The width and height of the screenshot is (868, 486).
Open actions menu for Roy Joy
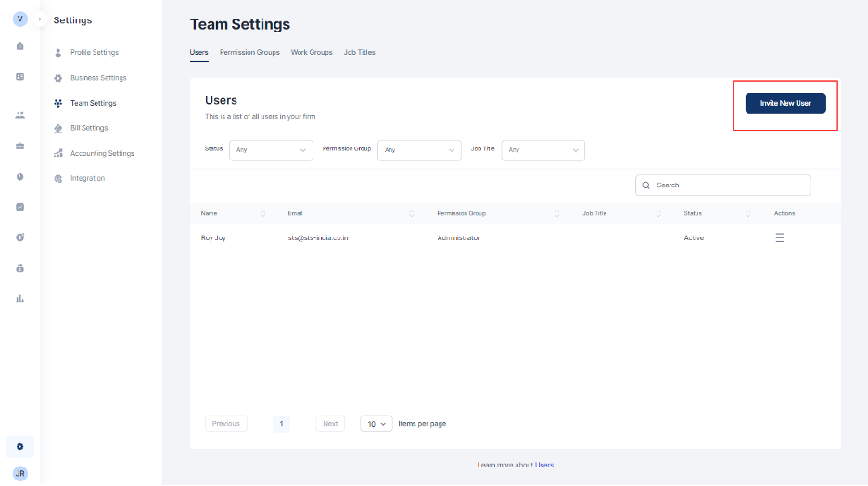click(x=779, y=238)
